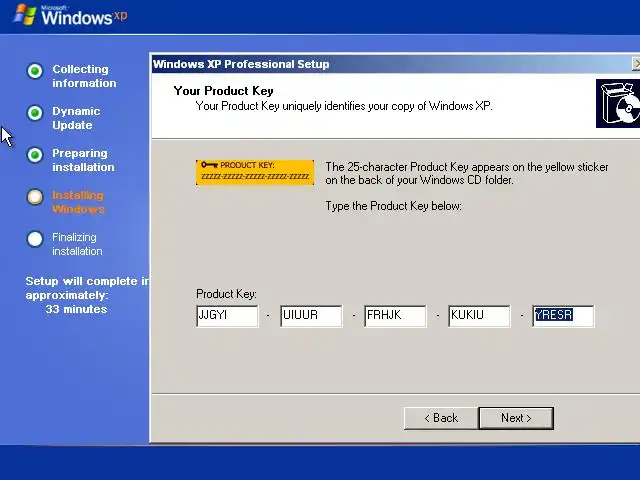The image size is (640, 480).
Task: Click the 'Product Key:' field label
Action: pyautogui.click(x=226, y=294)
